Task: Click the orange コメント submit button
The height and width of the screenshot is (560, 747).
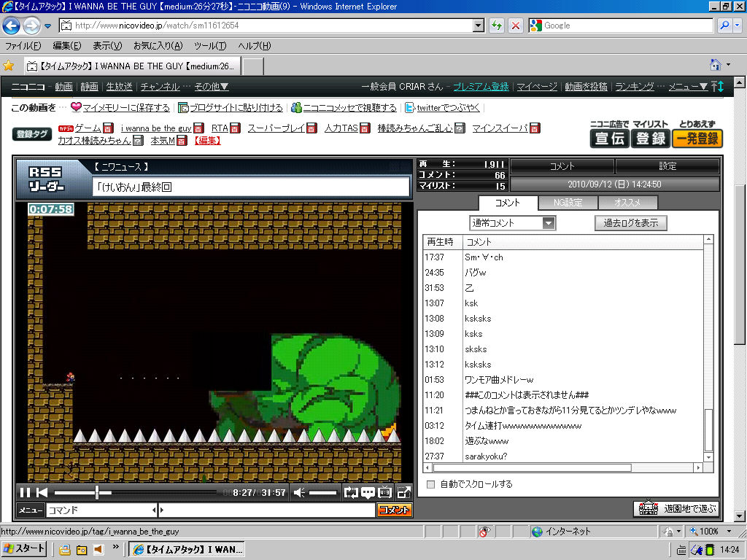Action: tap(394, 510)
